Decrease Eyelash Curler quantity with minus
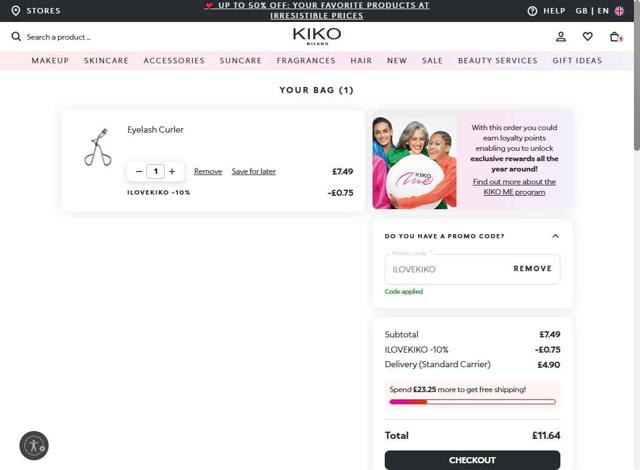Screen dimensions: 640x470 [139, 171]
